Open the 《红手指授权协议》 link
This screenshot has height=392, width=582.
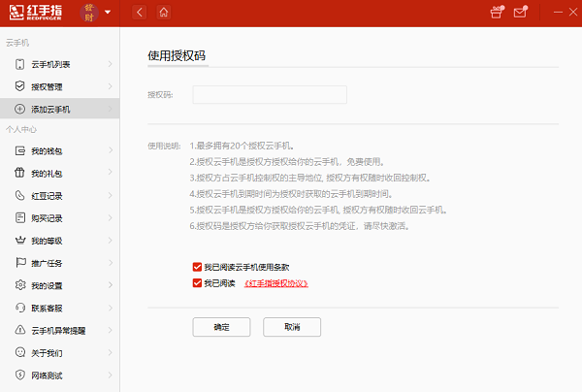[276, 283]
